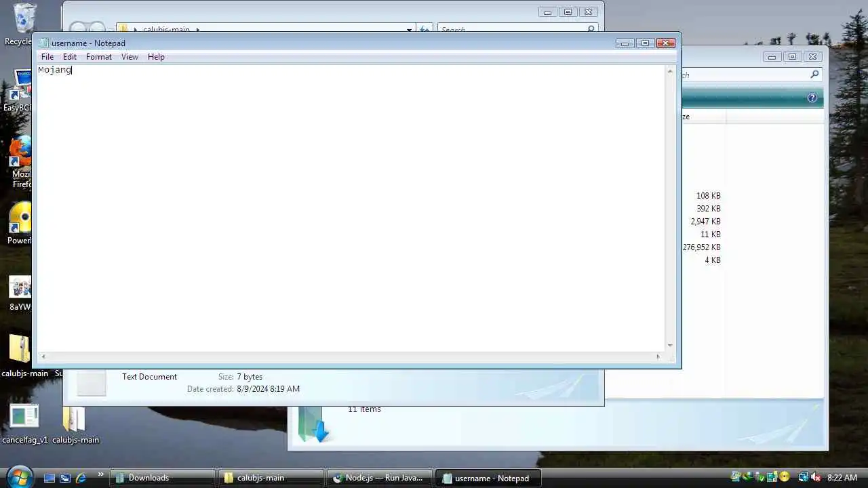Open the Edit menu in Notepad
This screenshot has height=488, width=868.
[70, 57]
